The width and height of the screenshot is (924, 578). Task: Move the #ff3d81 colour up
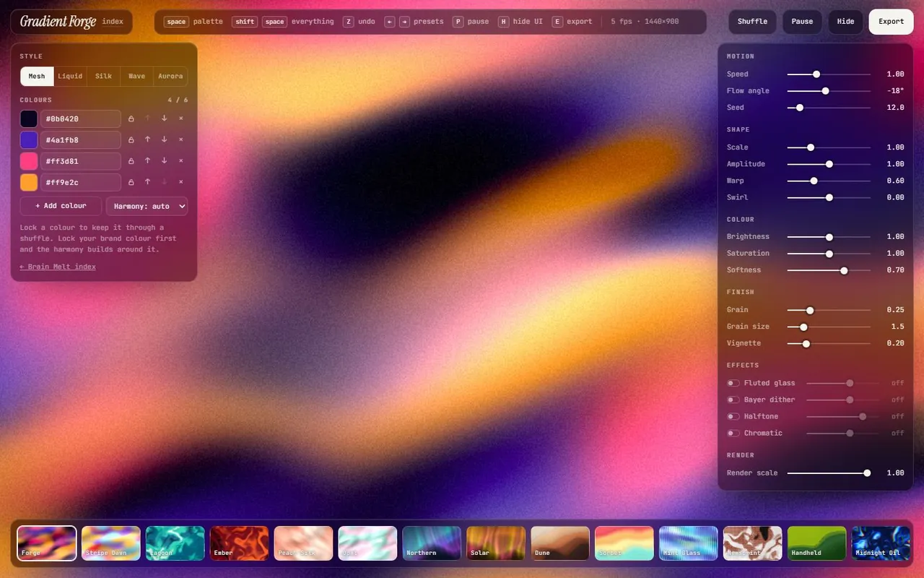click(147, 160)
